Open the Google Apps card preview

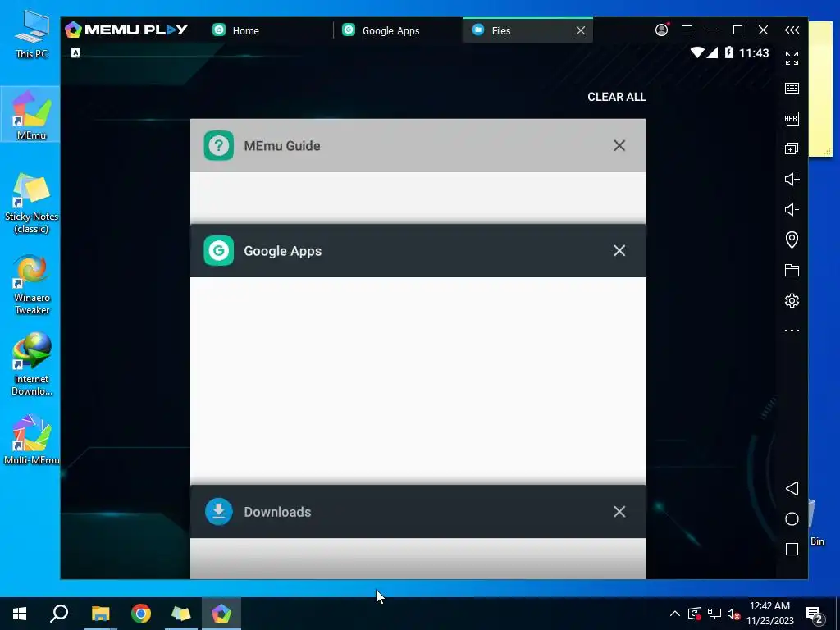point(418,381)
